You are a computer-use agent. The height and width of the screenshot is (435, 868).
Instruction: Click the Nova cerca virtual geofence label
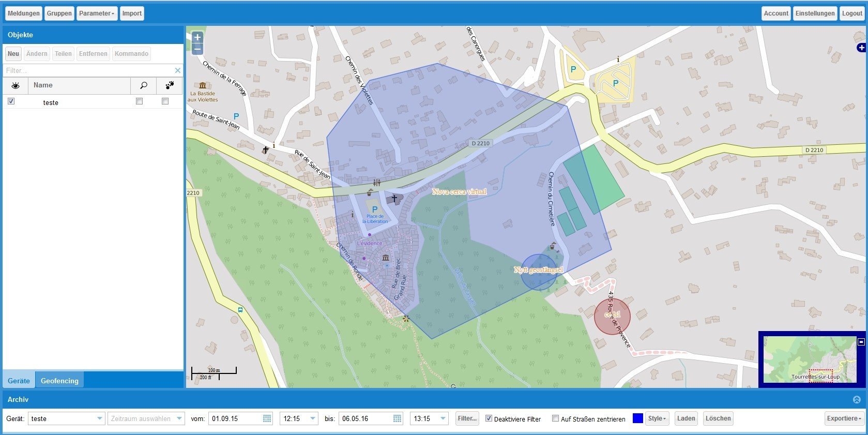[x=460, y=192]
